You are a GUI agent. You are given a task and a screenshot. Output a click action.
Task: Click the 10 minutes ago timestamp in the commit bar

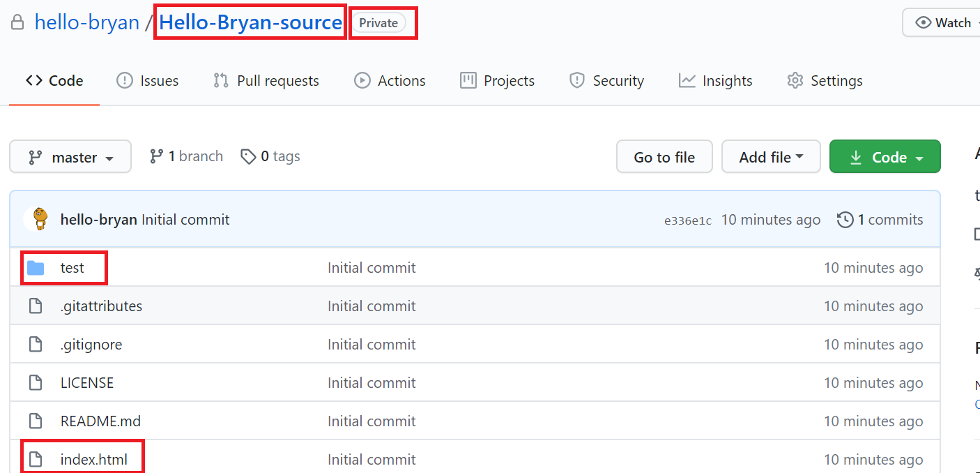[x=771, y=220]
